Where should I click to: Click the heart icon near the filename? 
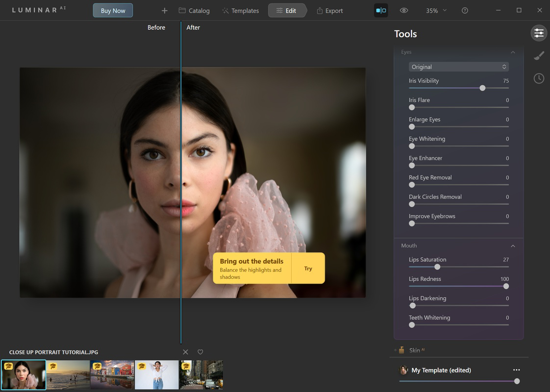pyautogui.click(x=200, y=352)
